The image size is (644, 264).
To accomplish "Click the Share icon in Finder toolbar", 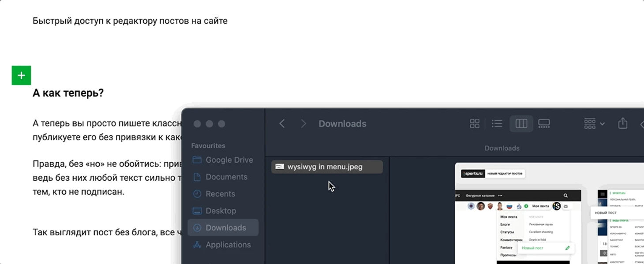I will [622, 123].
